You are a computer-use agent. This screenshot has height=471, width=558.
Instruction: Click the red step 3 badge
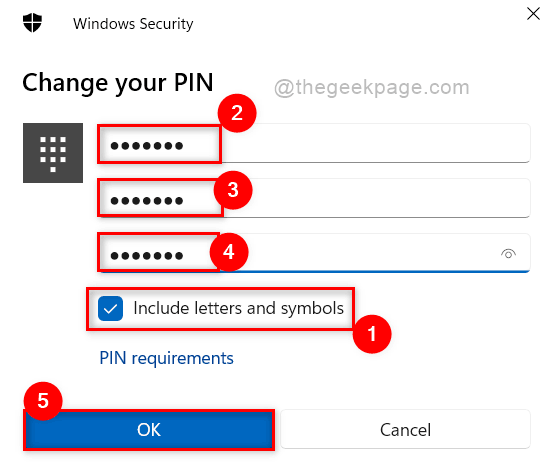coord(233,190)
